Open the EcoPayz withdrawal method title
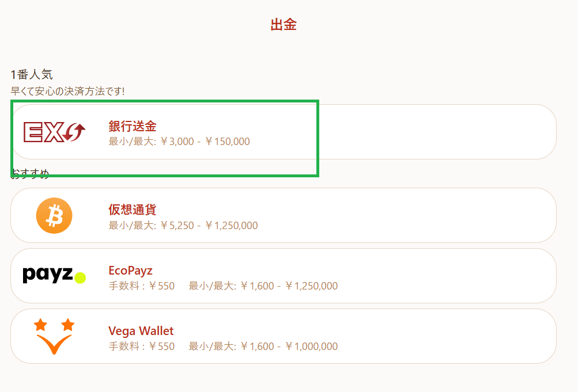 [x=130, y=271]
